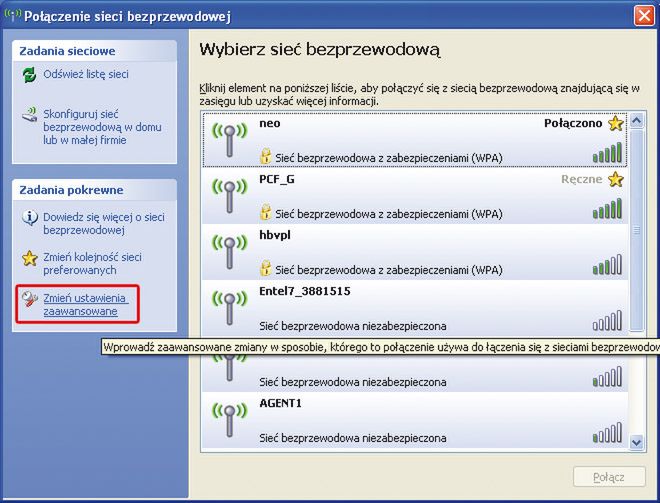Click the green refresh network list icon
Screen dimensions: 660x503
pyautogui.click(x=29, y=75)
